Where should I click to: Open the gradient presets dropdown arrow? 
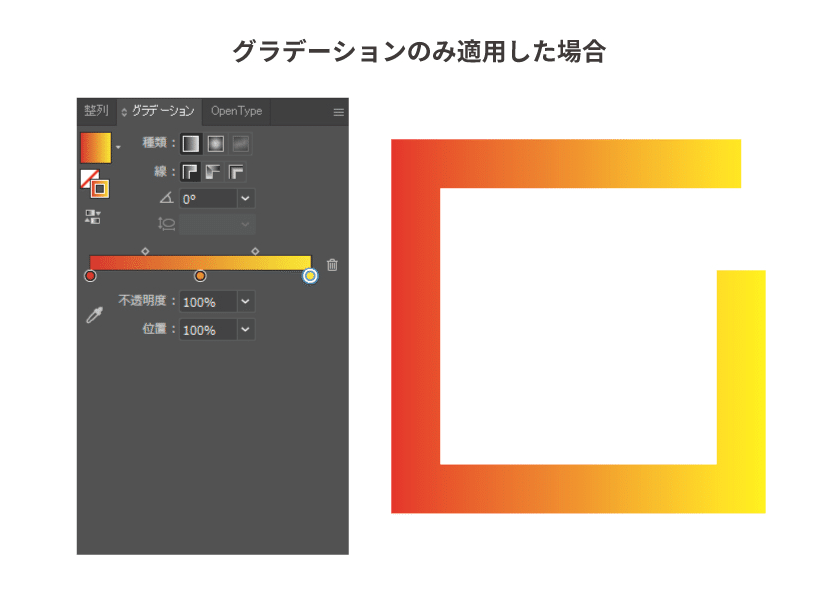pyautogui.click(x=118, y=147)
